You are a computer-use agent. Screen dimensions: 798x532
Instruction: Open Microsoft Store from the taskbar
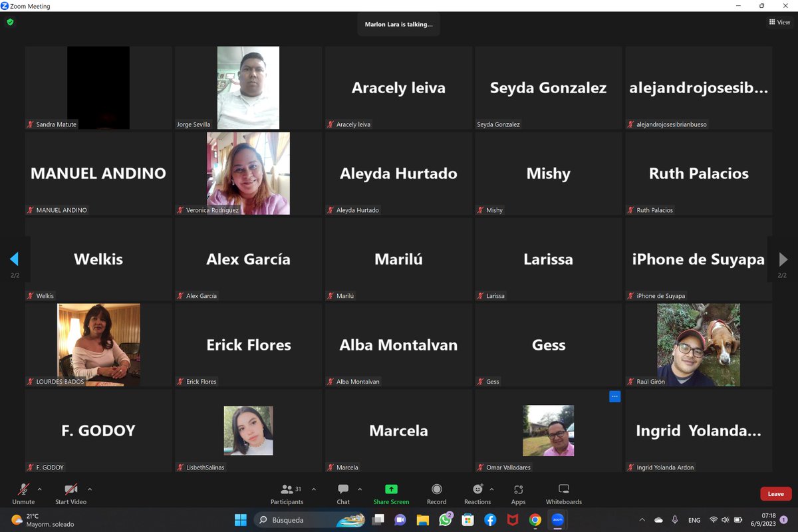coord(467,520)
